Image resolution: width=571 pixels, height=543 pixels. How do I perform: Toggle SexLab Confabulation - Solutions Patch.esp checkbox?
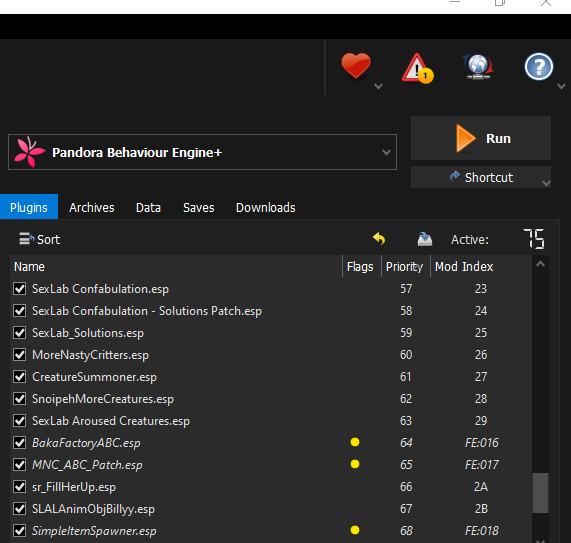(19, 311)
